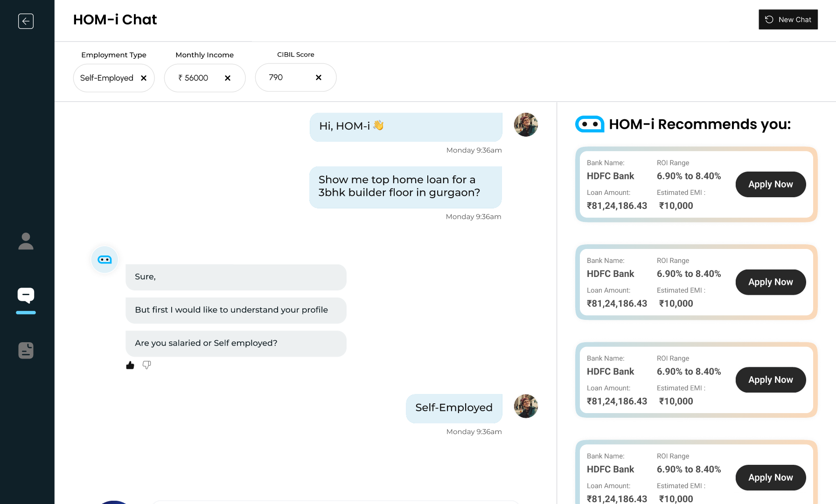Click the 'Monday 9:36am' timestamp under 'Hi, HOM-i'

474,150
